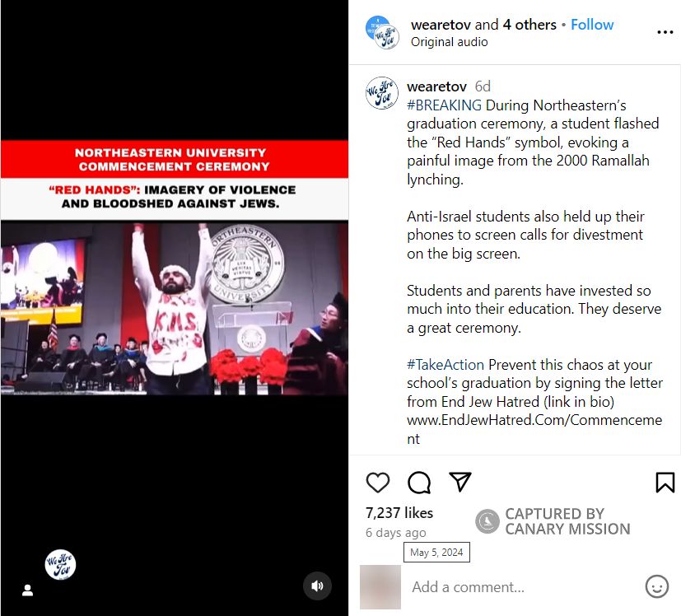Open the #BREAKING hashtag
Screen dimensions: 681x616
[444, 105]
